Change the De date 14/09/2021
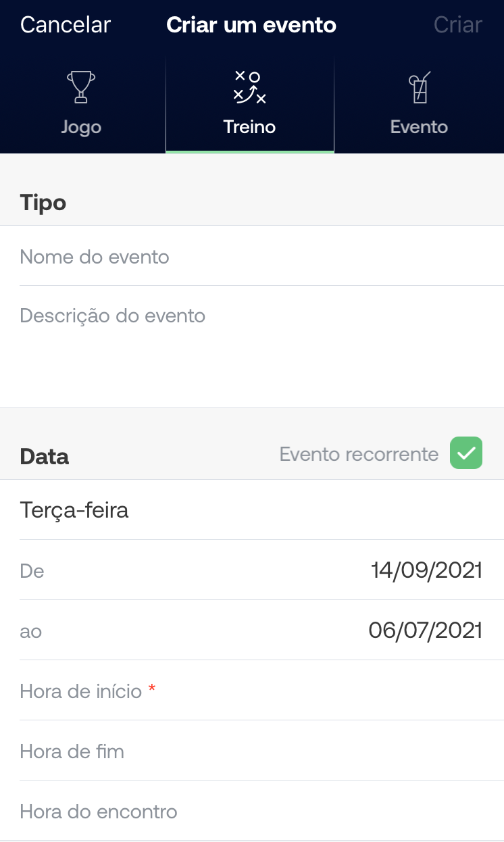The image size is (504, 842). click(426, 570)
